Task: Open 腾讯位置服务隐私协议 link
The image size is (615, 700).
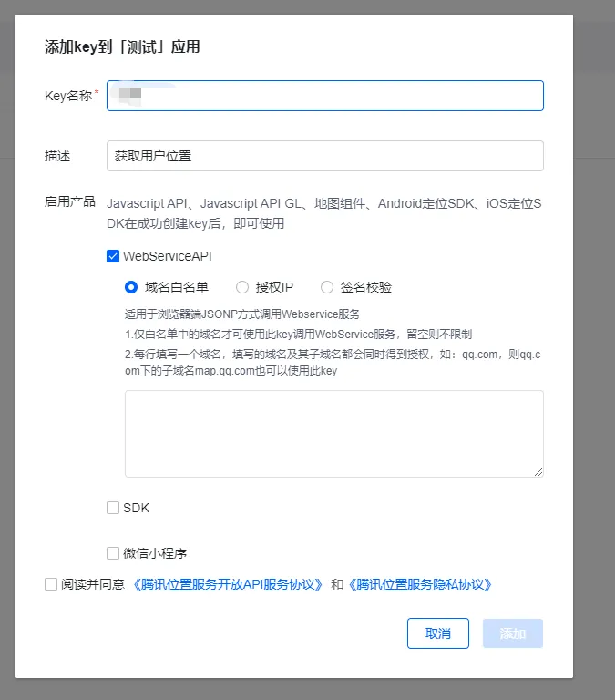Action: pyautogui.click(x=420, y=584)
